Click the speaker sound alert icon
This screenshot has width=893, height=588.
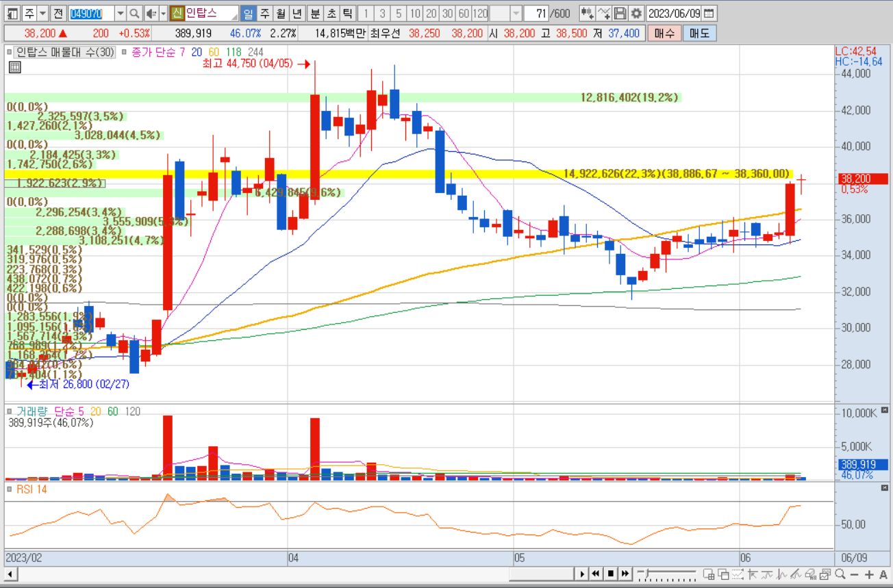coord(151,13)
